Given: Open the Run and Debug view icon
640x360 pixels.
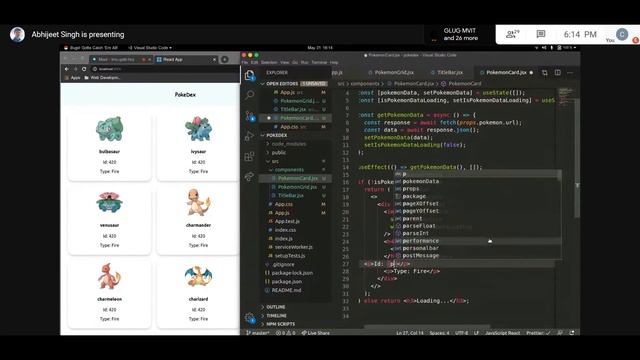Looking at the screenshot, I should click(x=249, y=136).
